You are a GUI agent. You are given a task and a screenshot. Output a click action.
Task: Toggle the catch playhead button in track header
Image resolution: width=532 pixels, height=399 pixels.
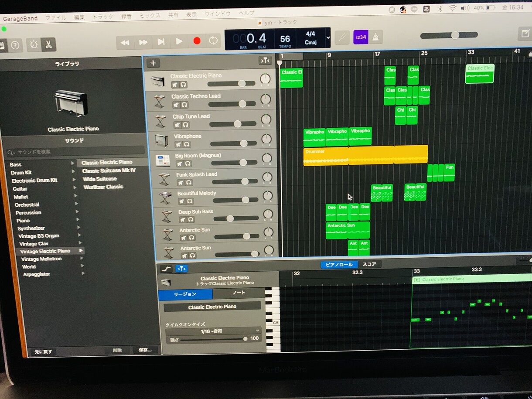point(265,61)
